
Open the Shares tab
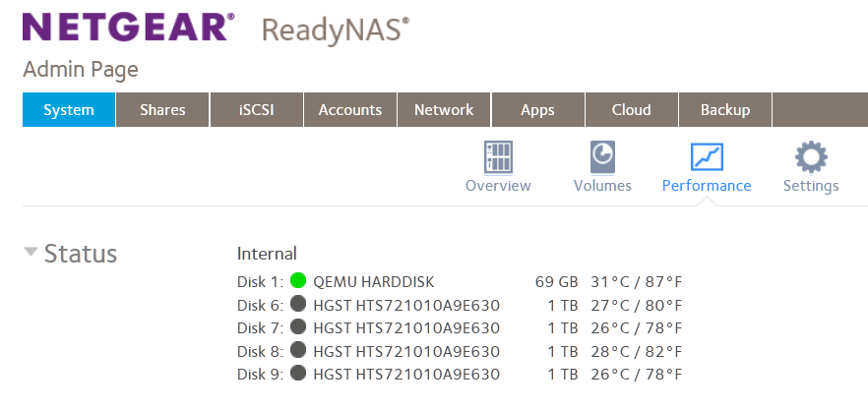(x=162, y=110)
